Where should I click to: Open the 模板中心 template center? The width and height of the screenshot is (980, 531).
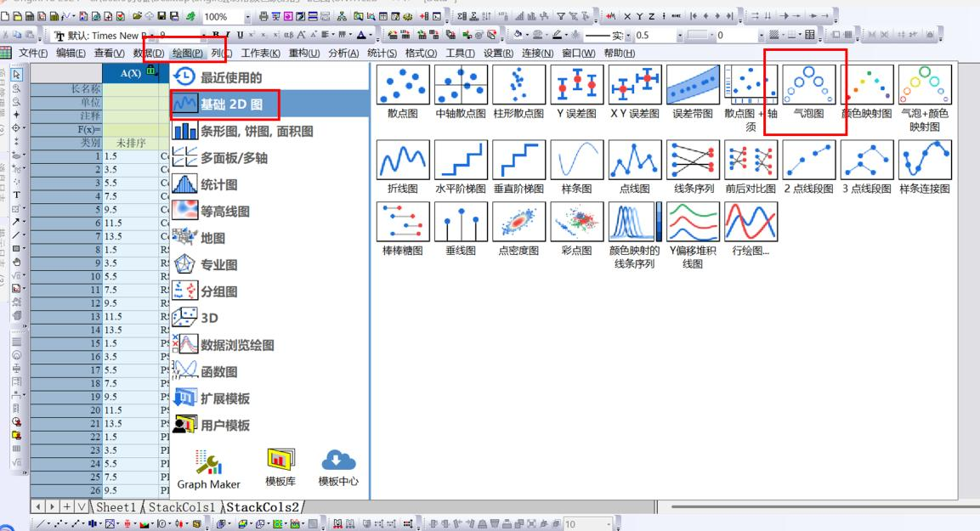[x=338, y=468]
